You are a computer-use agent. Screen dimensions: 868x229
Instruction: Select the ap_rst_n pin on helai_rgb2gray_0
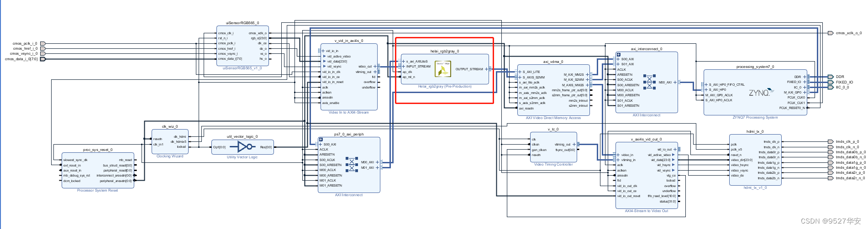point(409,77)
